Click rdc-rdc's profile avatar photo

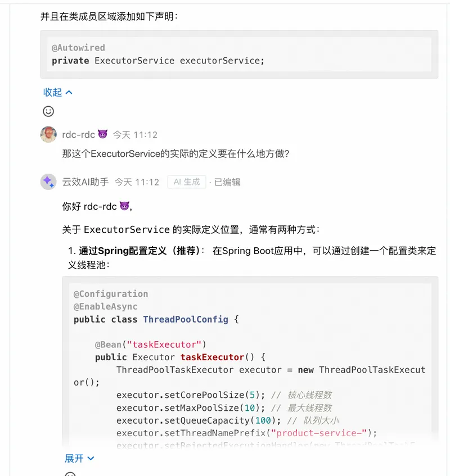48,134
